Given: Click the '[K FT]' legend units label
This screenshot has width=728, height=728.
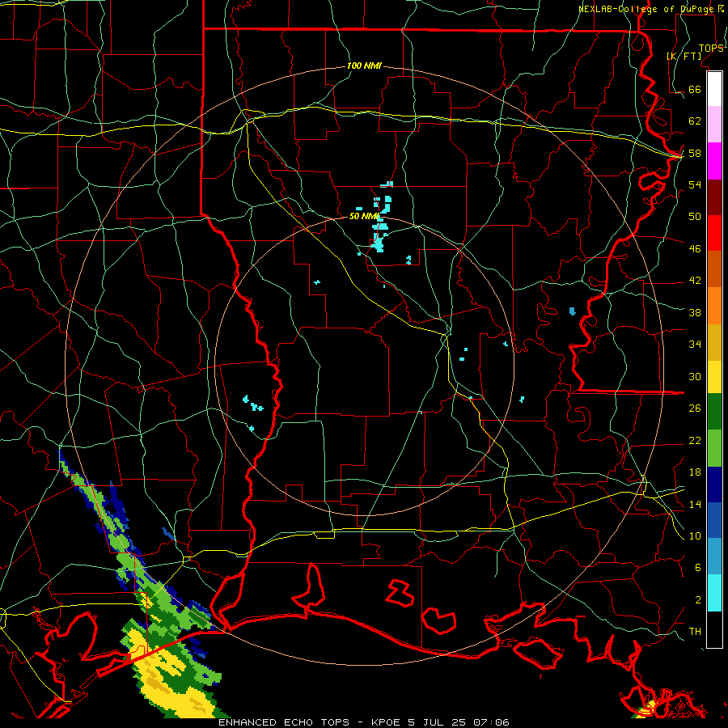Looking at the screenshot, I should pyautogui.click(x=684, y=56).
